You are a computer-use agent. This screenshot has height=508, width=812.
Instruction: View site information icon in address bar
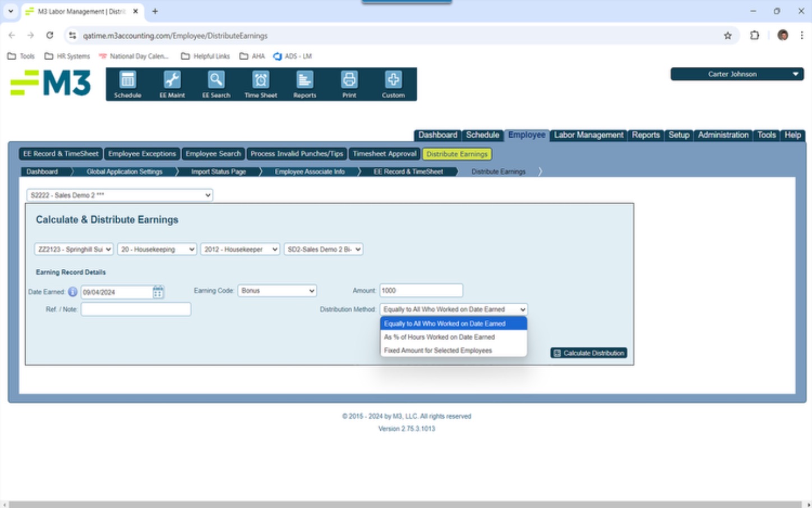pos(72,35)
